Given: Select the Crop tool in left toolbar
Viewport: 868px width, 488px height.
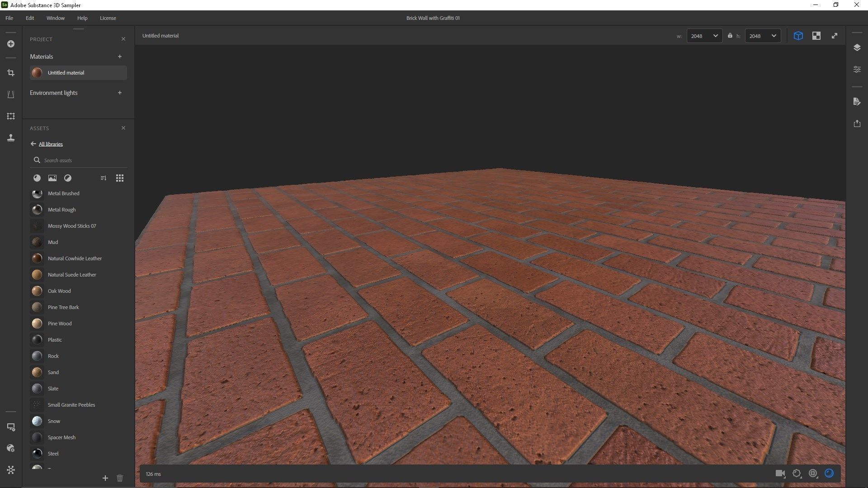Looking at the screenshot, I should [x=11, y=73].
